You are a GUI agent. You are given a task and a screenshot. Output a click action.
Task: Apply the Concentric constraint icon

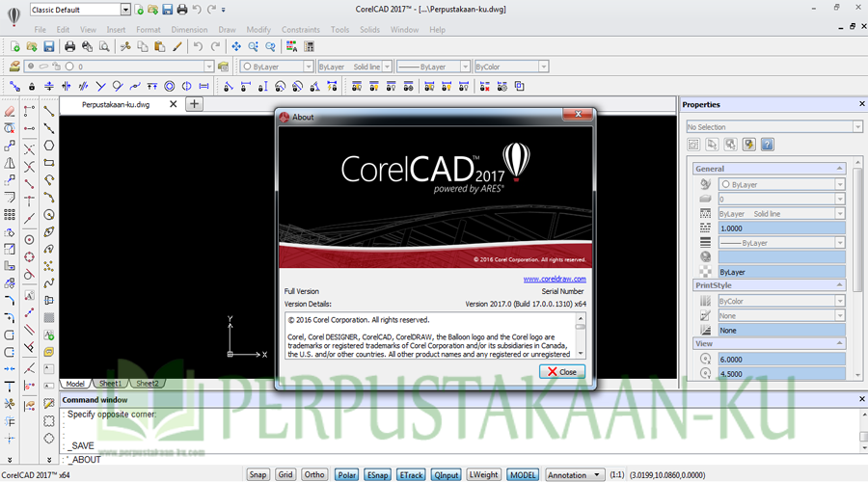(x=170, y=87)
